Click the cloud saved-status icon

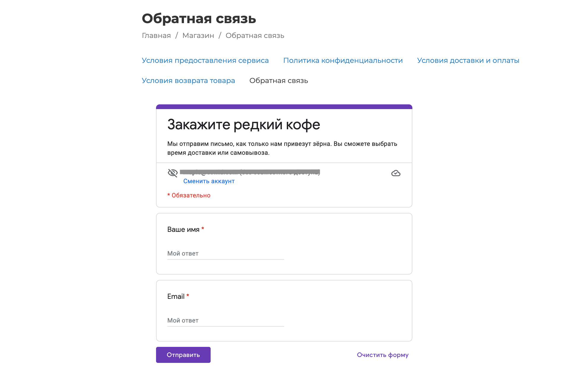tap(396, 173)
